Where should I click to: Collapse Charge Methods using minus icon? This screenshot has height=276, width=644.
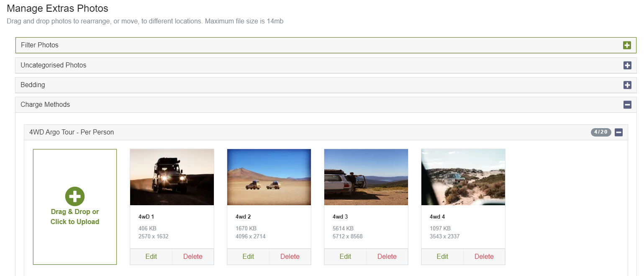[x=627, y=105]
